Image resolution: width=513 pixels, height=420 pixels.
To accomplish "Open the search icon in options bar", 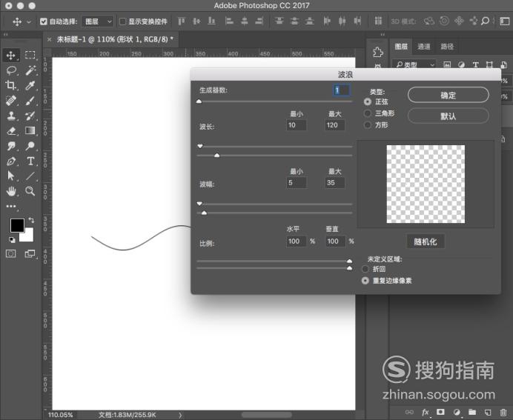I will click(x=485, y=21).
